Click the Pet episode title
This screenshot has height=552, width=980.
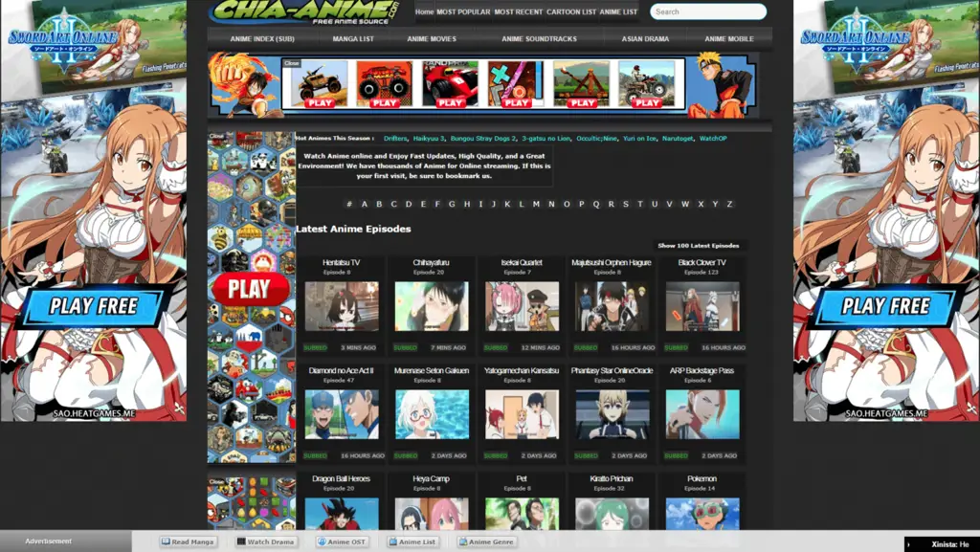[522, 479]
